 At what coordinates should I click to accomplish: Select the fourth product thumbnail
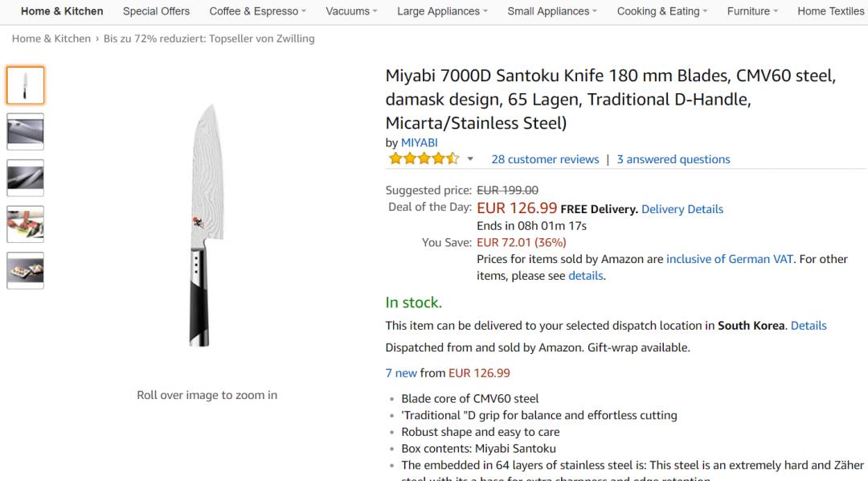(26, 224)
